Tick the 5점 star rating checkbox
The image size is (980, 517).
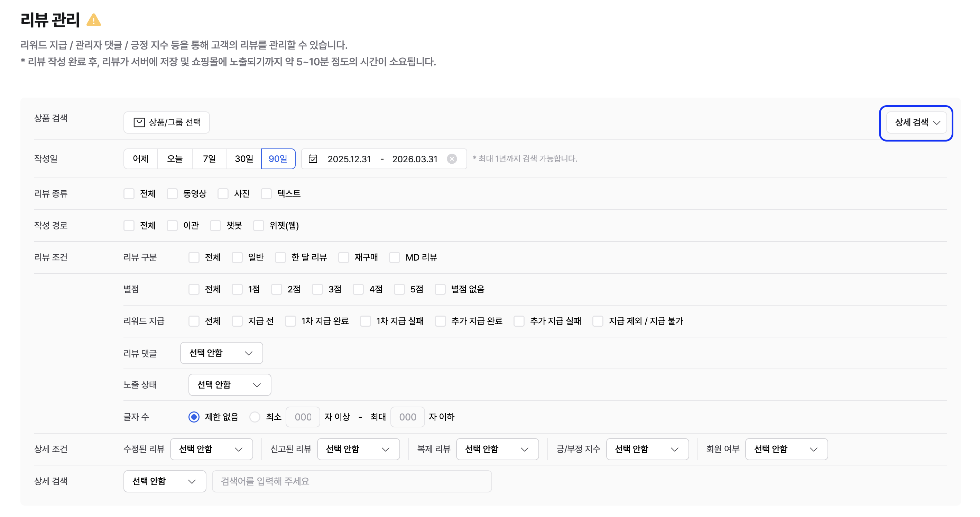click(399, 290)
